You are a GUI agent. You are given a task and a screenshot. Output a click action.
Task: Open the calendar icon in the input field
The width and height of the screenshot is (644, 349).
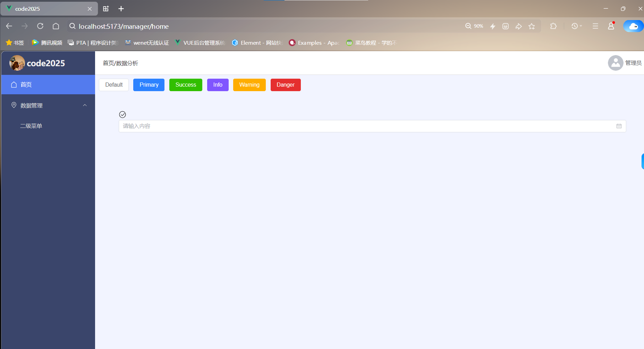click(x=619, y=126)
